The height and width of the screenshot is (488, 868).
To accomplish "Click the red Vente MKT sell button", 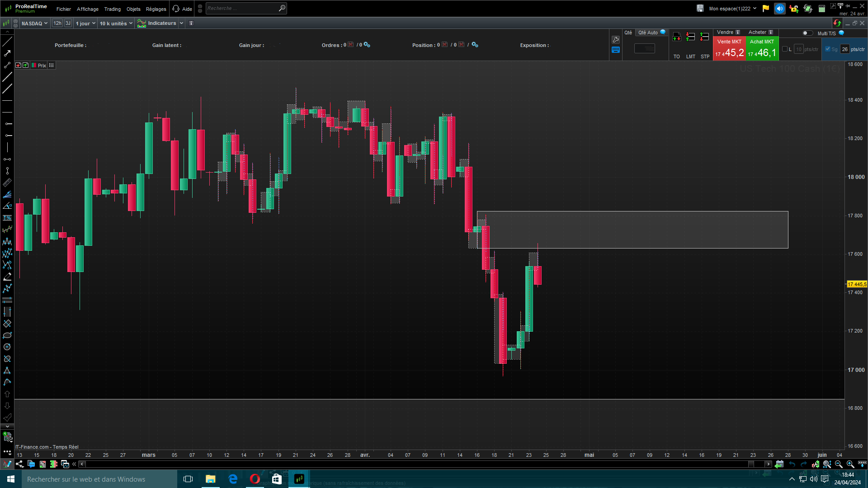I will pyautogui.click(x=729, y=49).
